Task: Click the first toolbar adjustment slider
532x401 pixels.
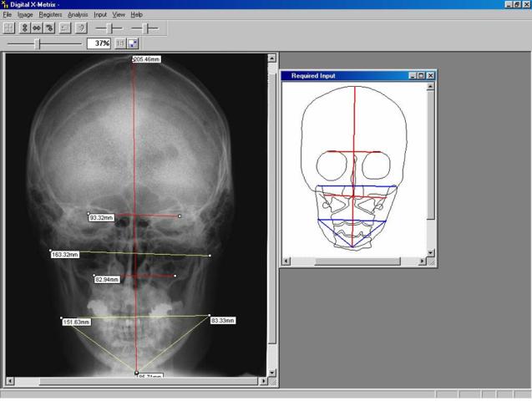Action: coord(109,28)
